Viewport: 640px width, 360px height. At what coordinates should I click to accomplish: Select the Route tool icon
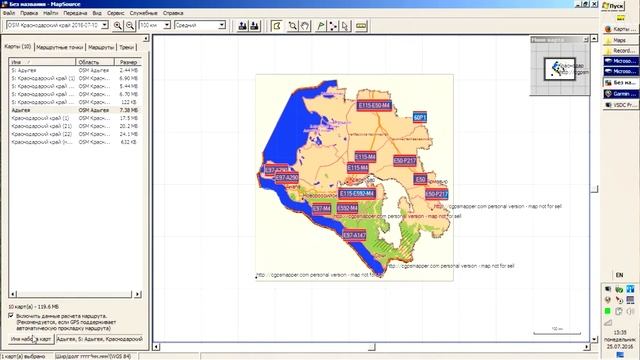click(333, 26)
